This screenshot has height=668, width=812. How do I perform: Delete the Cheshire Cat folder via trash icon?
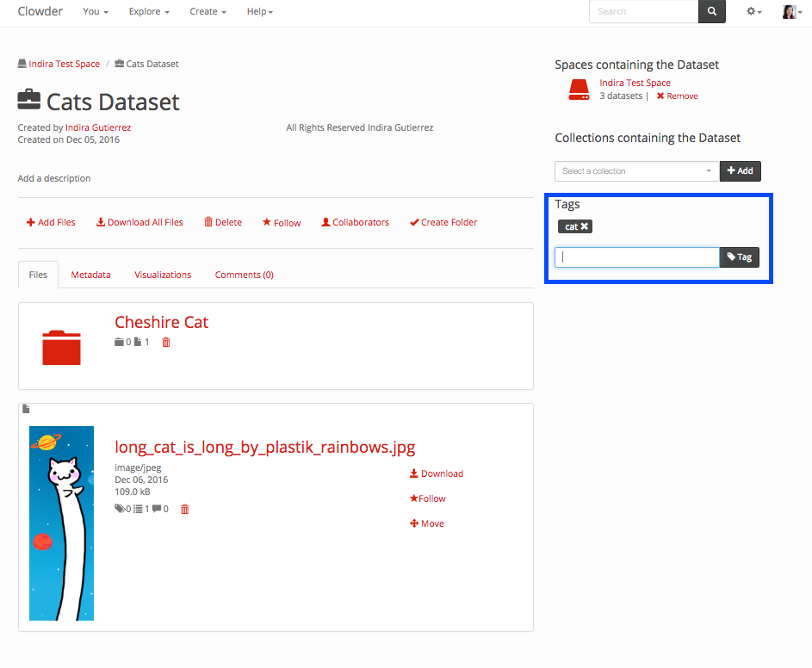pos(166,343)
